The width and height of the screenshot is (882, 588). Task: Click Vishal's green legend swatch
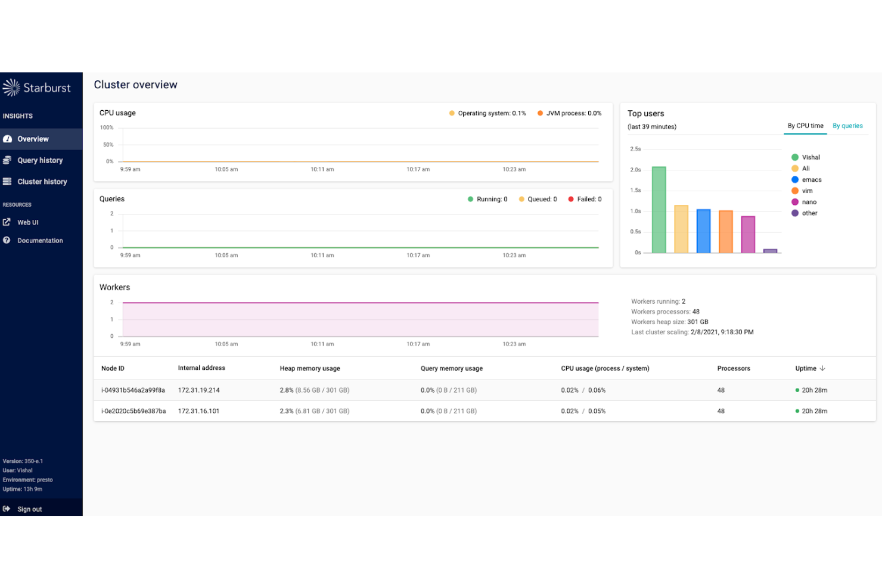[x=794, y=157]
